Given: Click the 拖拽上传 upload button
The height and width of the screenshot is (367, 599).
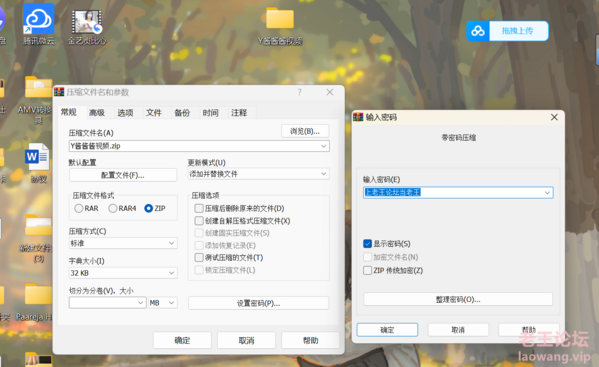Looking at the screenshot, I should point(518,31).
